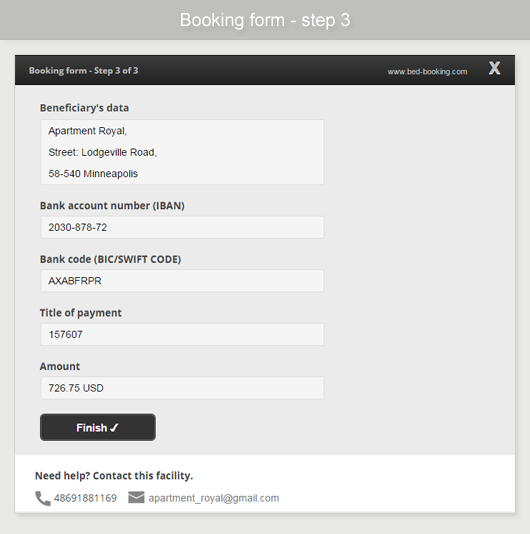Click the "Bank account number (IBAN)" label

112,206
